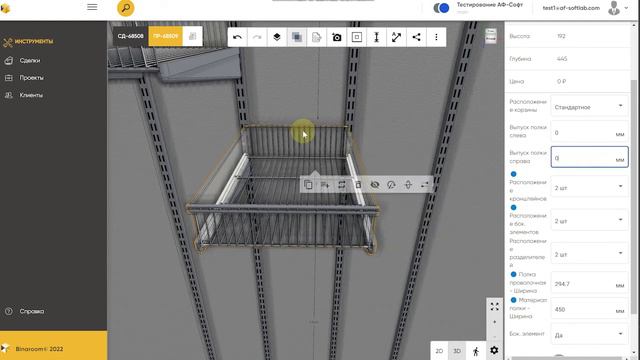Screen dimensions: 640x360
Task: Zoom out with the minus button
Action: point(495,336)
